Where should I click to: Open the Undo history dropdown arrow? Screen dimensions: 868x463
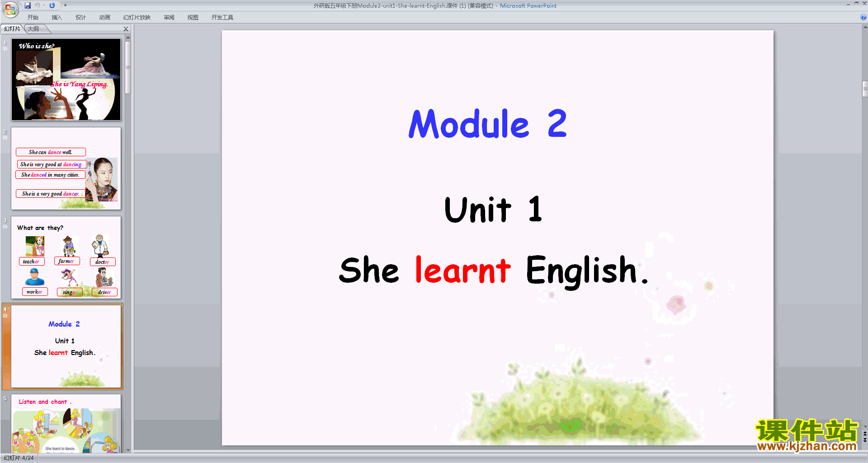coord(44,5)
